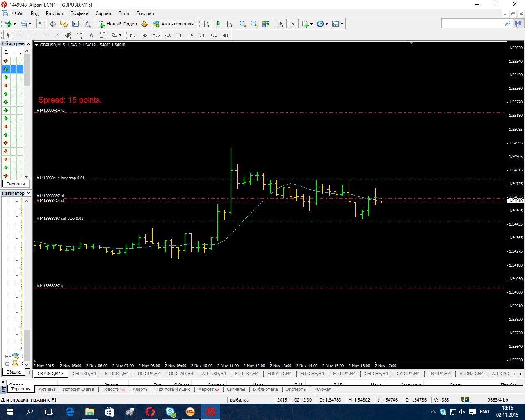Screen dimensions: 525x420
Task: Switch timeframe to H4
Action: pos(190,35)
